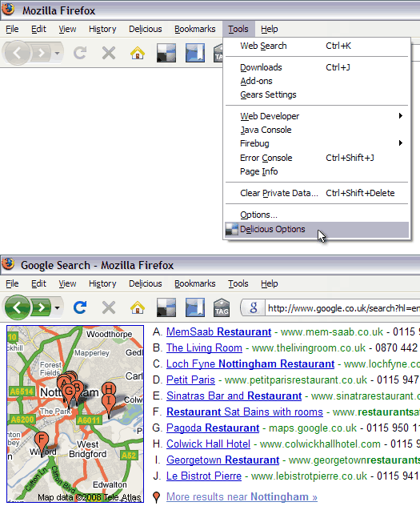
Task: Click the Firefox logo in the top window title bar
Action: [x=8, y=9]
